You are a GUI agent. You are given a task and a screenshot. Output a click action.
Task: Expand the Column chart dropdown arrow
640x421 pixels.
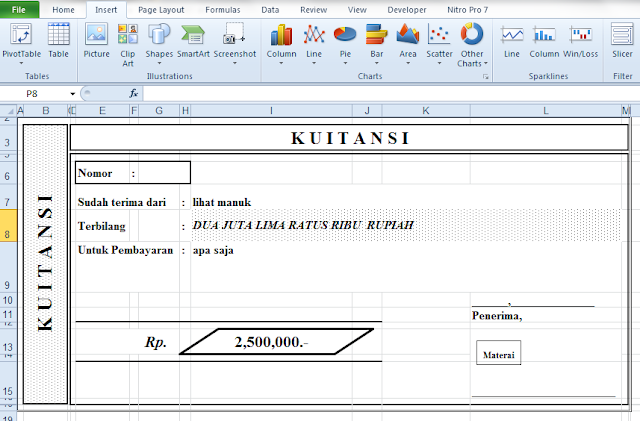pos(281,63)
